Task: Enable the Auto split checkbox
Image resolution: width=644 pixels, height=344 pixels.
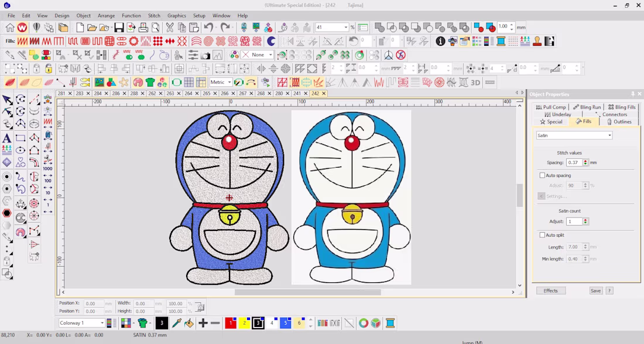Action: [542, 235]
